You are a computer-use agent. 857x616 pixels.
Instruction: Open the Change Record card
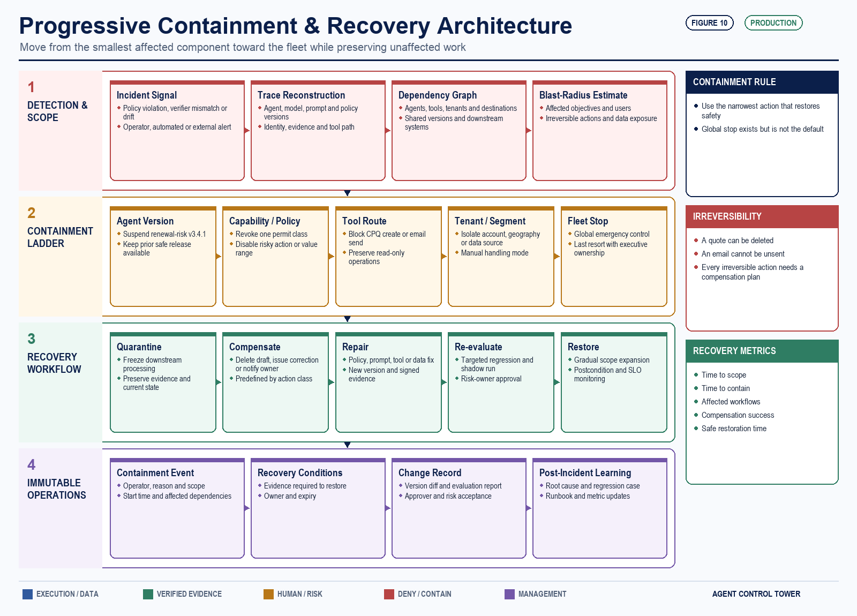459,508
